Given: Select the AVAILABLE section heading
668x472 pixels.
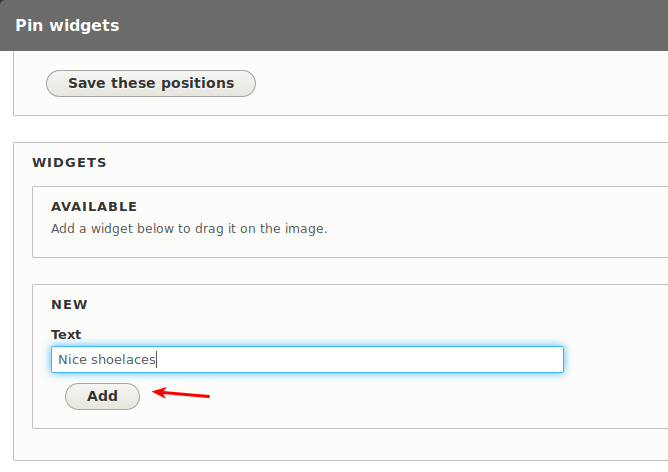Looking at the screenshot, I should click(x=94, y=207).
